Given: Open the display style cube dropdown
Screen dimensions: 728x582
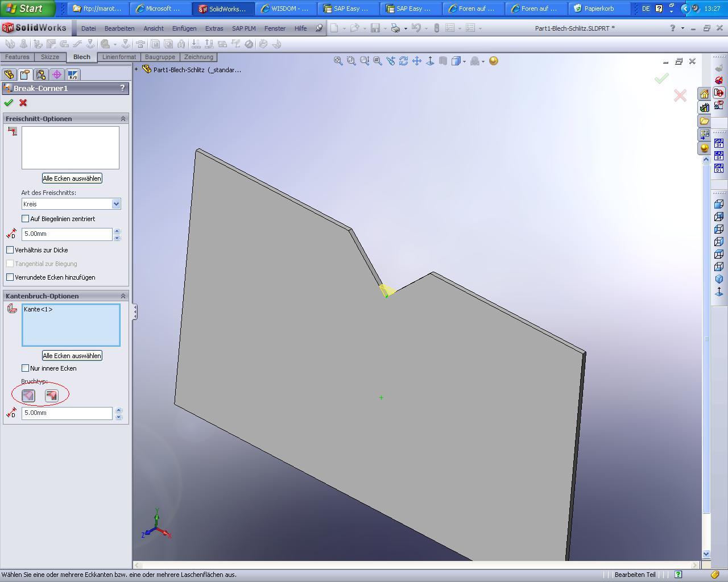Looking at the screenshot, I should 465,61.
